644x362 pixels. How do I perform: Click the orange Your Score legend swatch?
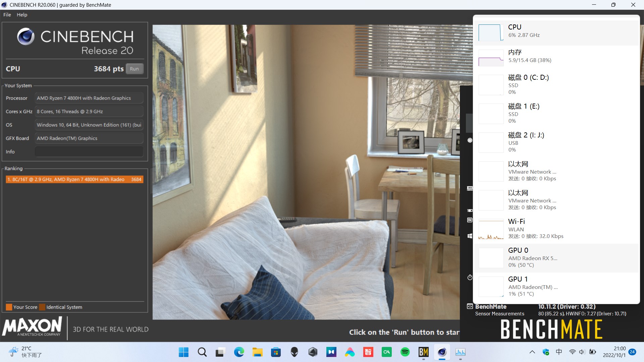(9, 307)
